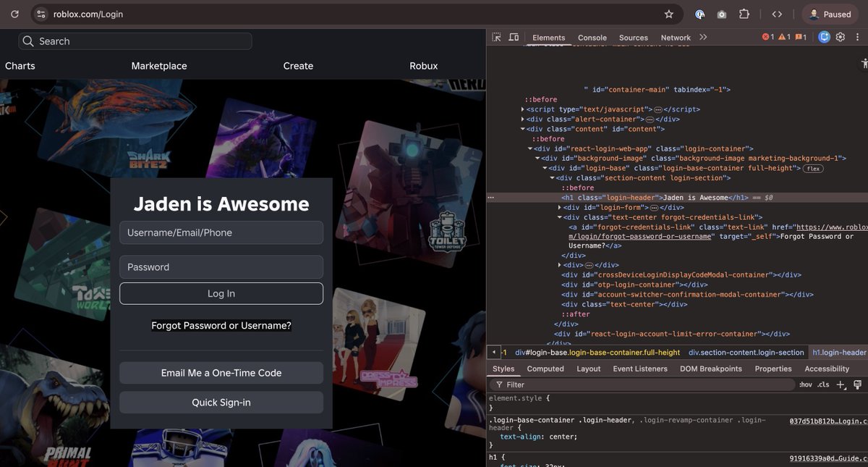Open Robux in Roblox navigation
Image resolution: width=868 pixels, height=467 pixels.
pos(424,66)
